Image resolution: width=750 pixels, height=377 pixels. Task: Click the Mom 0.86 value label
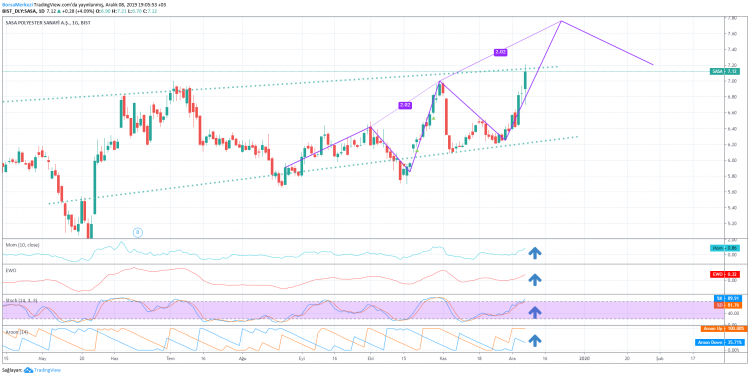[725, 248]
